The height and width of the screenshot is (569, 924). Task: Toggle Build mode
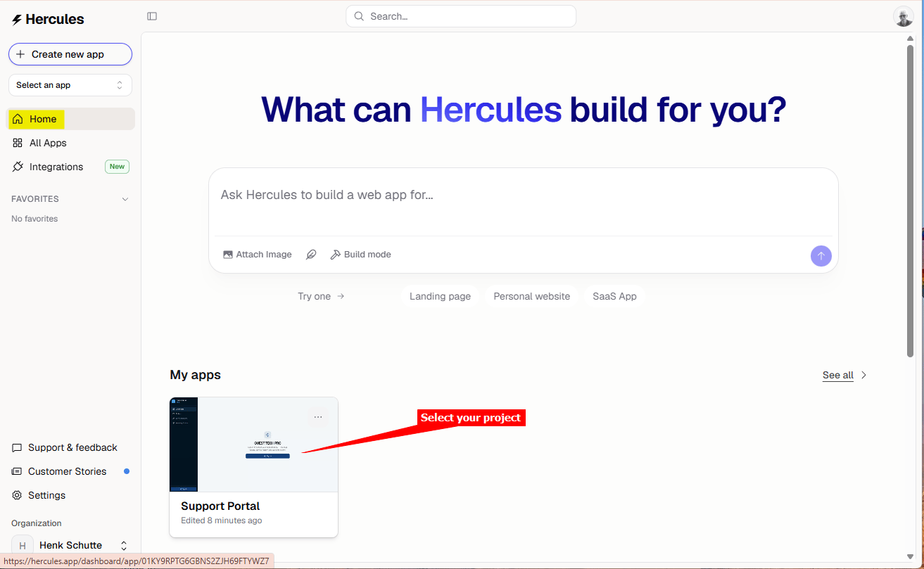click(x=361, y=255)
